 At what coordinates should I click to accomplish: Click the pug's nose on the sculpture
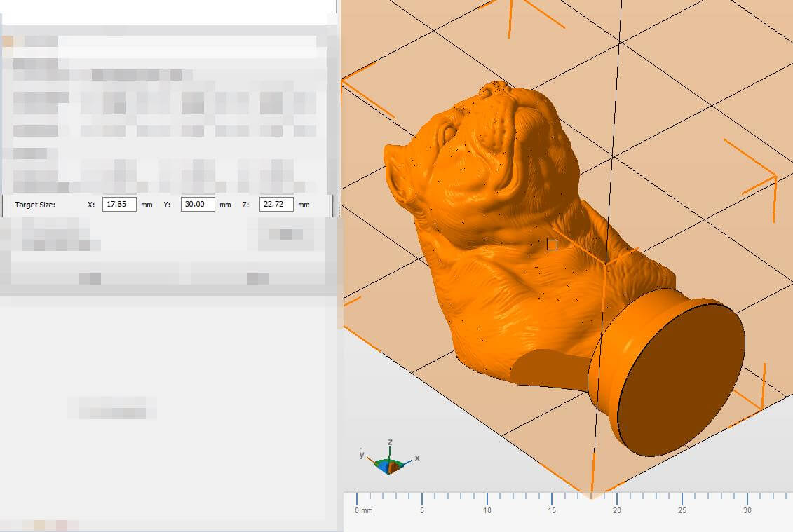pos(496,88)
